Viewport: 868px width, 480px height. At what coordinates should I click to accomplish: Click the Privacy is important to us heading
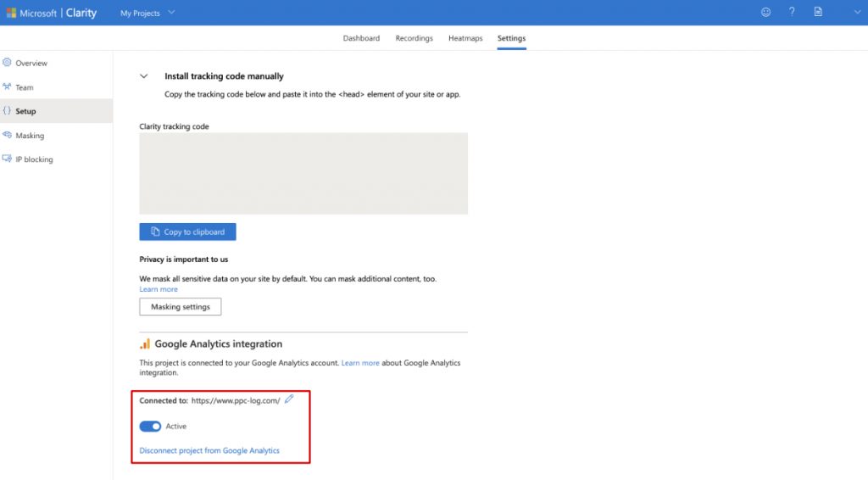click(184, 260)
